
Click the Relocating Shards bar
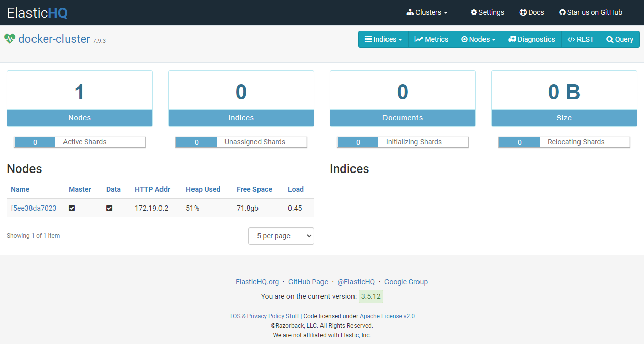click(x=564, y=142)
